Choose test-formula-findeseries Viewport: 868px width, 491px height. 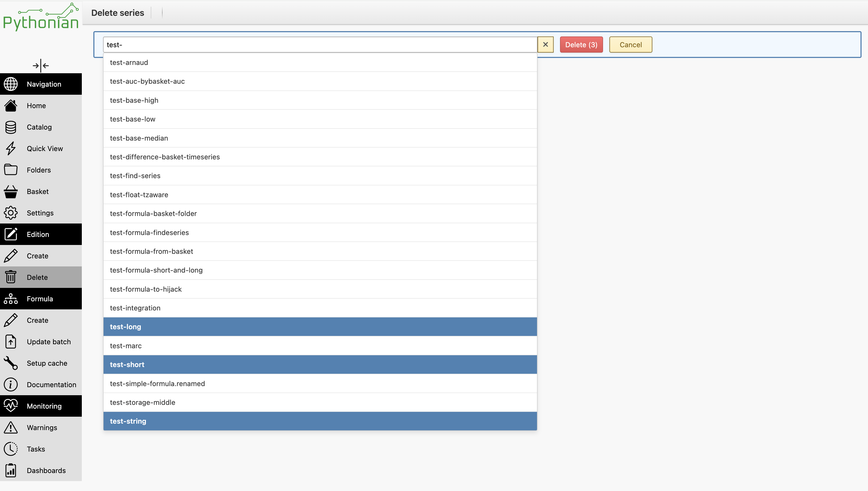320,232
